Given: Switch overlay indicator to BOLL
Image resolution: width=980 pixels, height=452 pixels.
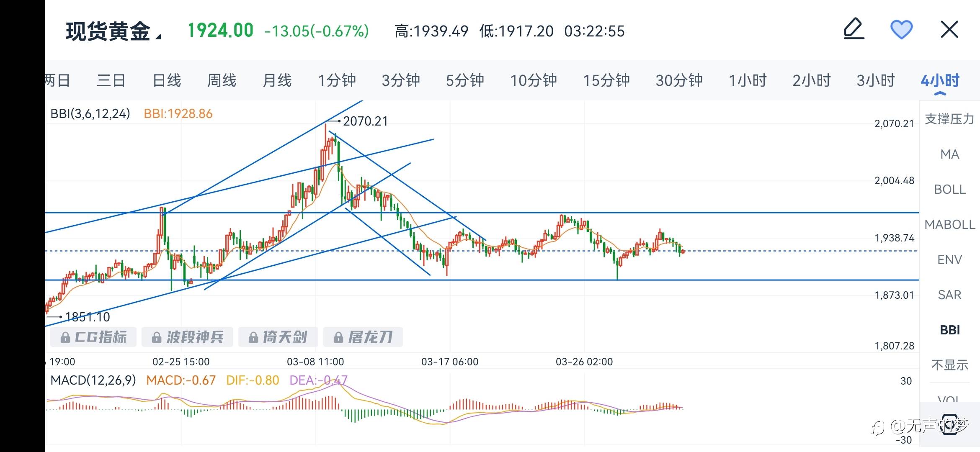Looking at the screenshot, I should click(x=949, y=190).
